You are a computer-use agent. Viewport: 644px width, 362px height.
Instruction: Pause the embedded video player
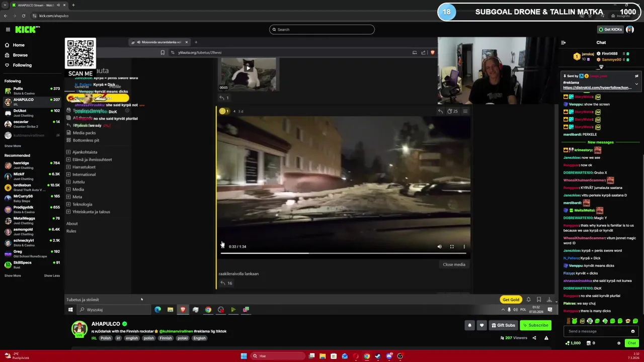222,246
